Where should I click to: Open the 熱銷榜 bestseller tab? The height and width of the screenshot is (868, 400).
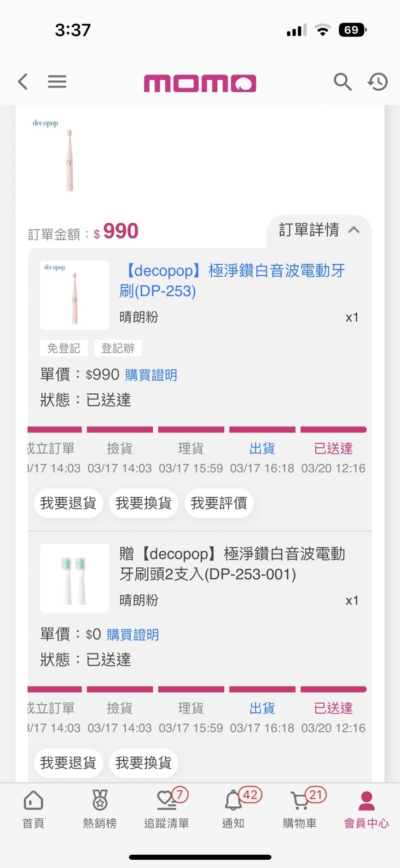click(100, 809)
